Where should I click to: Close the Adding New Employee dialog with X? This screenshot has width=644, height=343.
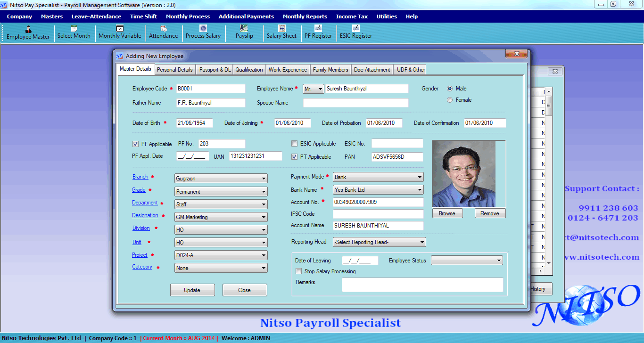coord(516,54)
